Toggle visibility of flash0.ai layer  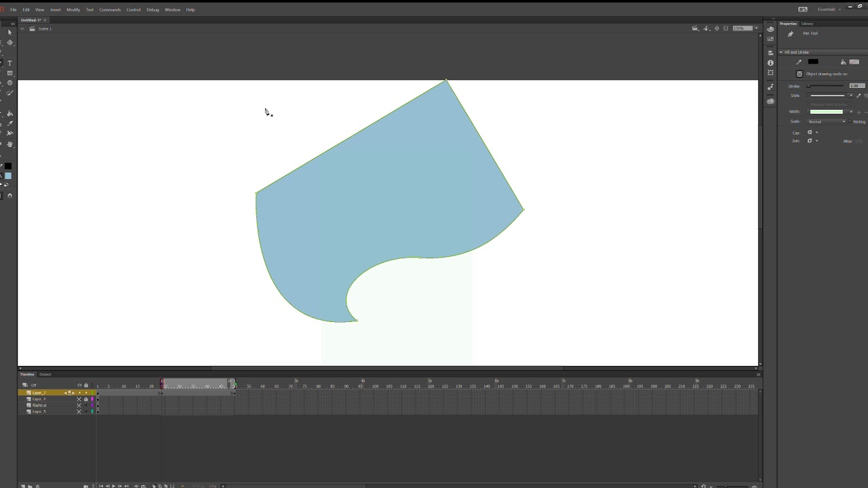click(x=79, y=405)
